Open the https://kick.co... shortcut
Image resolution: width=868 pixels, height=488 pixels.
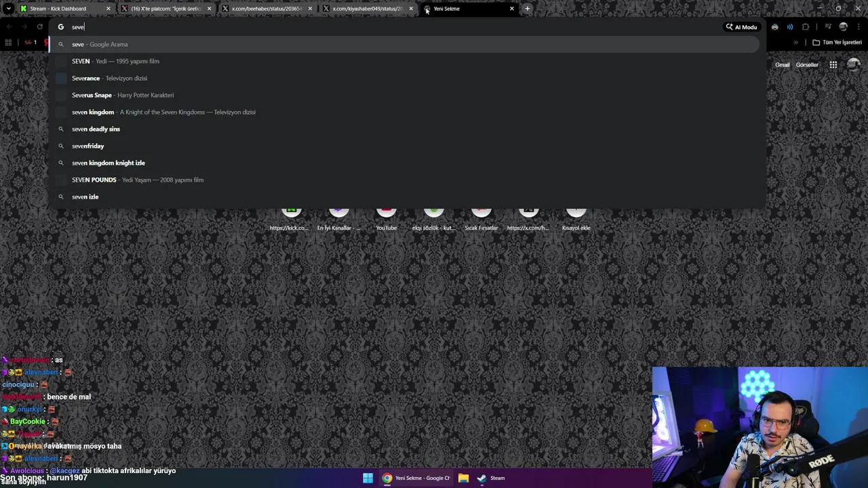(x=291, y=218)
